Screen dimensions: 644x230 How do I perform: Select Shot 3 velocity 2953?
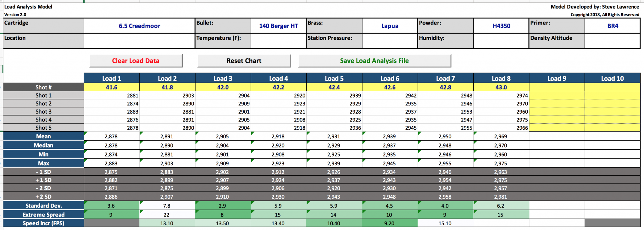446,112
